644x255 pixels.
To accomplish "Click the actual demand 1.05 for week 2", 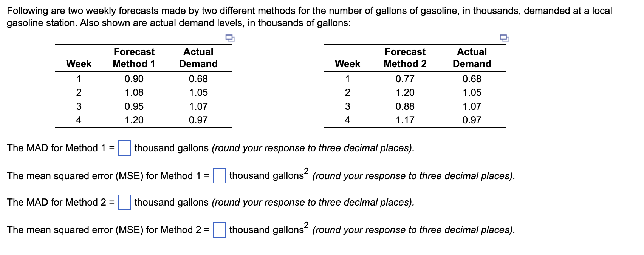I will 198,93.
